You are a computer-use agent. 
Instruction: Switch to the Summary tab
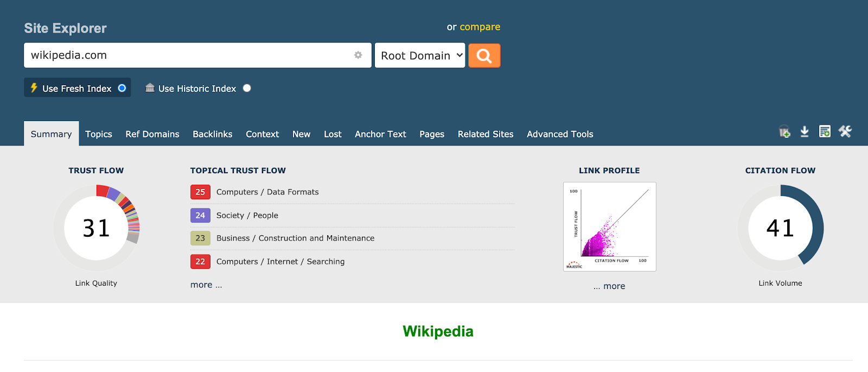tap(51, 134)
